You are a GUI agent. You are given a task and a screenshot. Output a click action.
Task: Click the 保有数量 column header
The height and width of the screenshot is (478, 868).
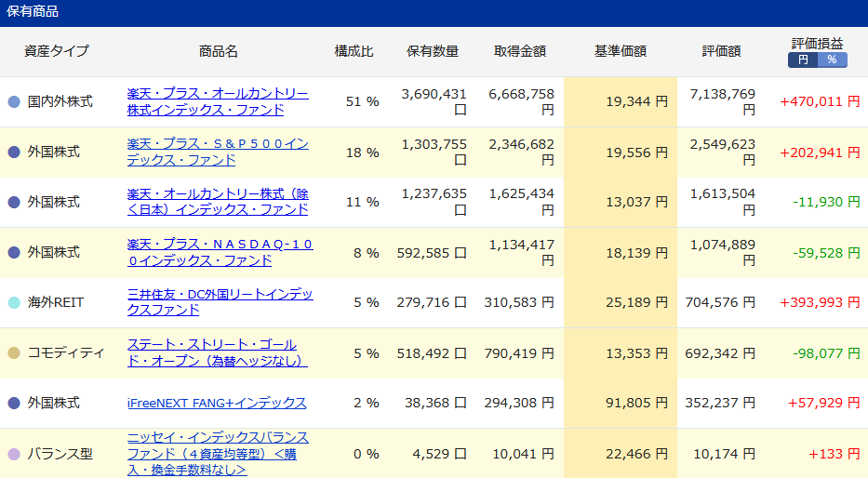[433, 51]
